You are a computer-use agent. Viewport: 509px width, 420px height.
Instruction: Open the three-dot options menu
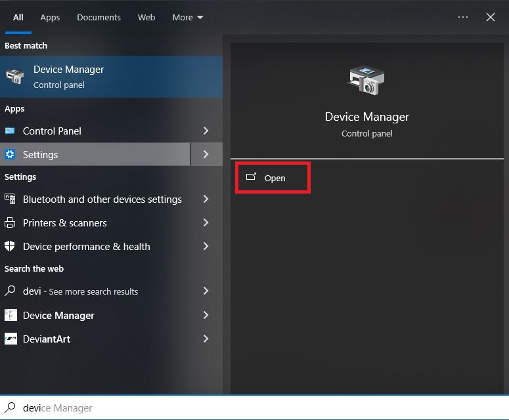coord(463,17)
